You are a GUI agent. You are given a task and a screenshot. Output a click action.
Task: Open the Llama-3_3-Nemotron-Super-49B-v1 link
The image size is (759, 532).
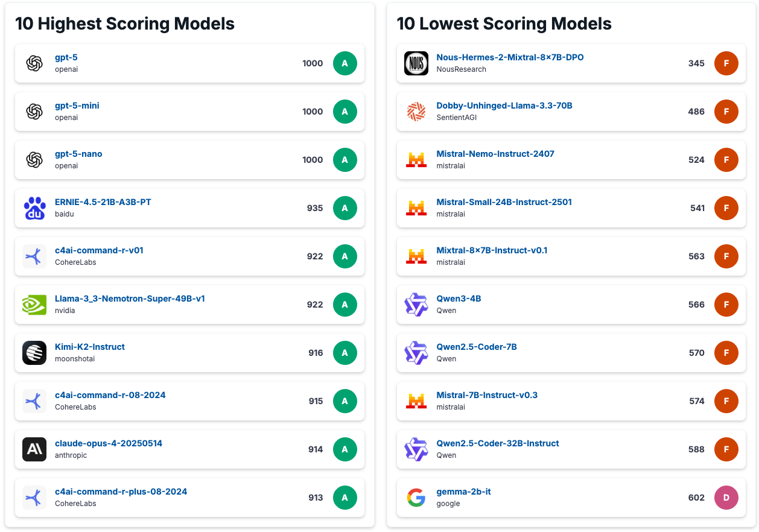(x=130, y=299)
